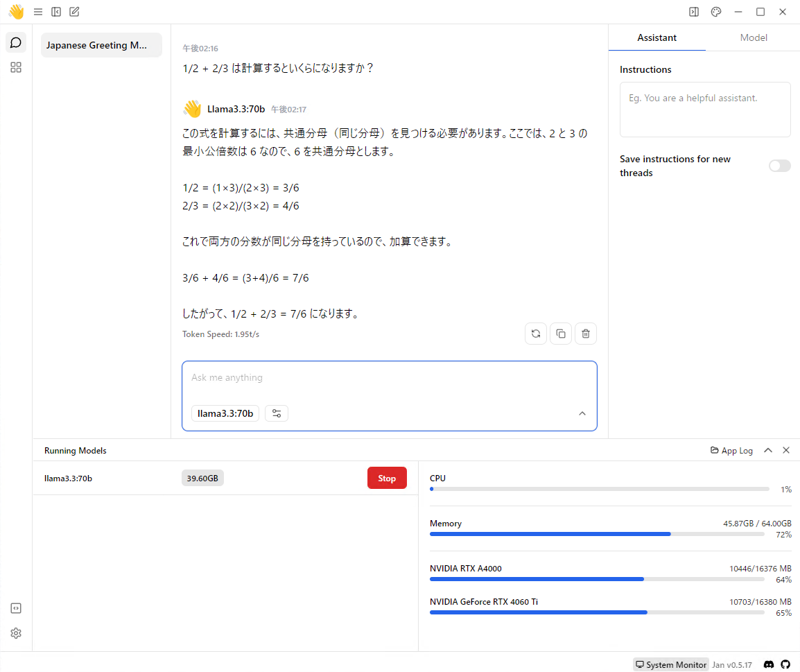Toggle the left thread panel icon
Viewport: 800px width, 672px height.
(x=56, y=12)
